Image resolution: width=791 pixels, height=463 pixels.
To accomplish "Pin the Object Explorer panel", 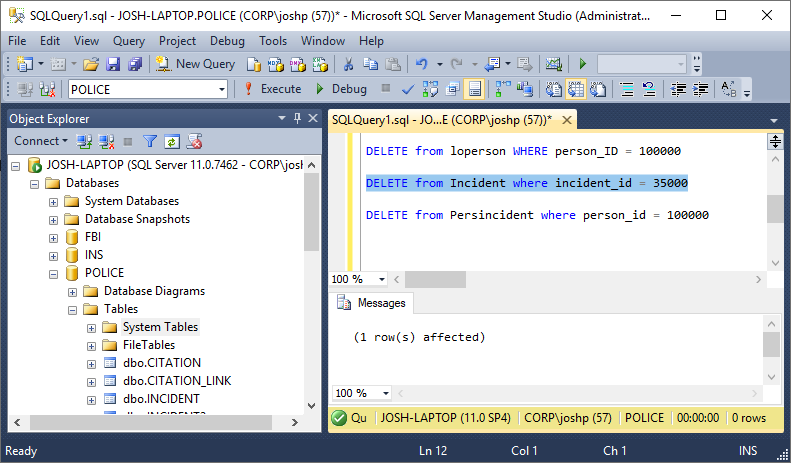I will (x=297, y=118).
